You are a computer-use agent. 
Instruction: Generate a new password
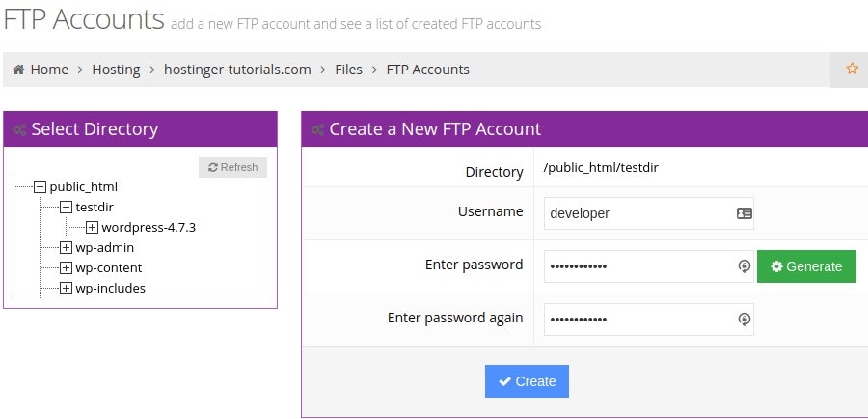click(806, 266)
